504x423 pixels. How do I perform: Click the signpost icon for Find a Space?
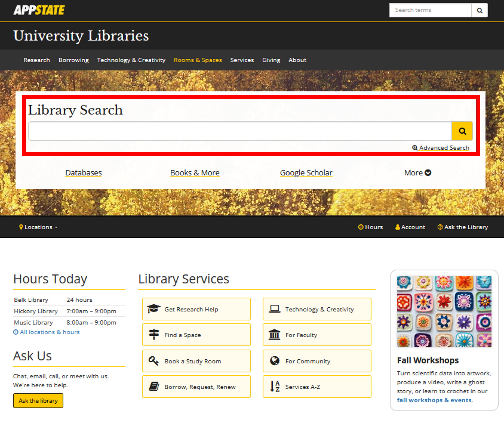click(154, 334)
